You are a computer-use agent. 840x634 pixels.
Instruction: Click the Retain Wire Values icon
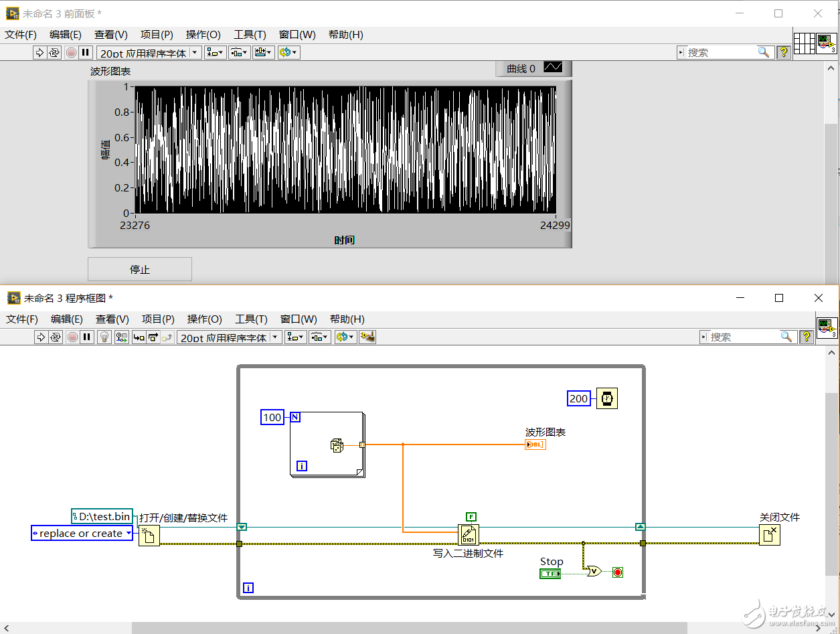pos(121,337)
